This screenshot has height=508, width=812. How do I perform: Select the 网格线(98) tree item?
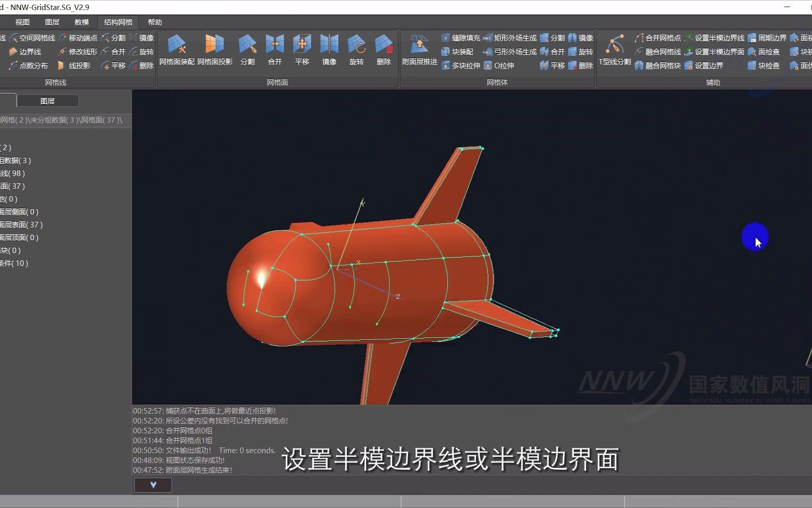14,173
